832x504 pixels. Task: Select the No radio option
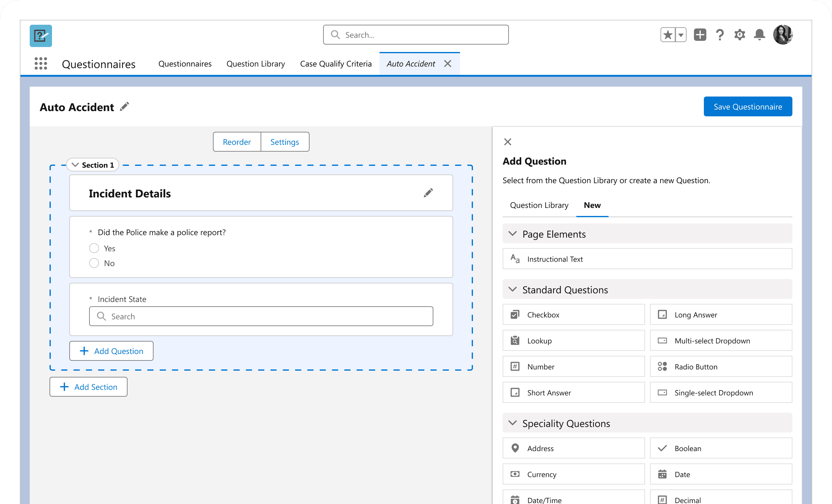[94, 263]
